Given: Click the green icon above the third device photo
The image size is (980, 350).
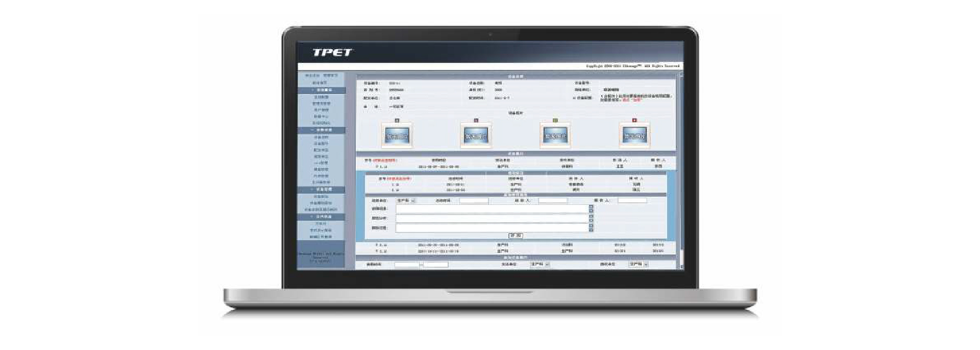Looking at the screenshot, I should (555, 121).
